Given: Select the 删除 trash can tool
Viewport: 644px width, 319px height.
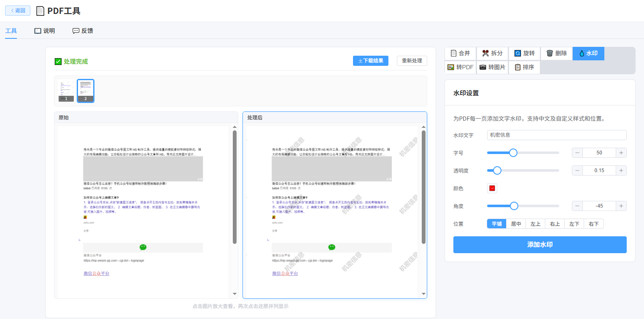Looking at the screenshot, I should pyautogui.click(x=556, y=54).
